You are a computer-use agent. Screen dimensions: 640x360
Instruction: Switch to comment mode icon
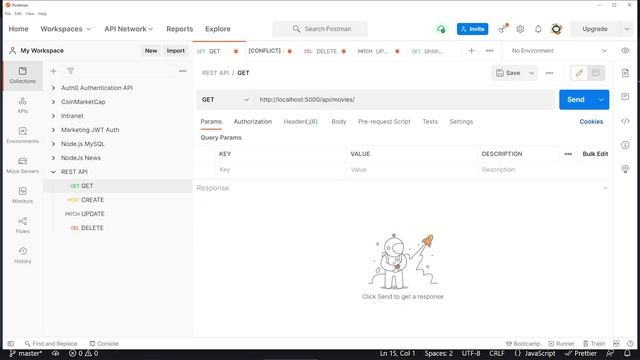pyautogui.click(x=596, y=73)
